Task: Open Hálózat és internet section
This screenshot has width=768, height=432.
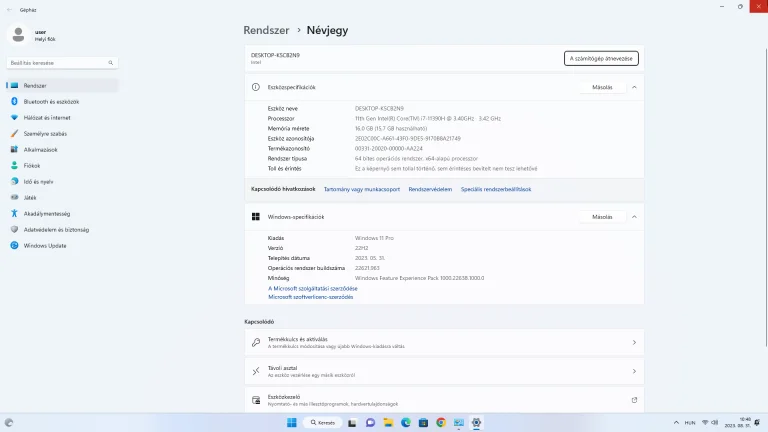Action: pyautogui.click(x=46, y=117)
